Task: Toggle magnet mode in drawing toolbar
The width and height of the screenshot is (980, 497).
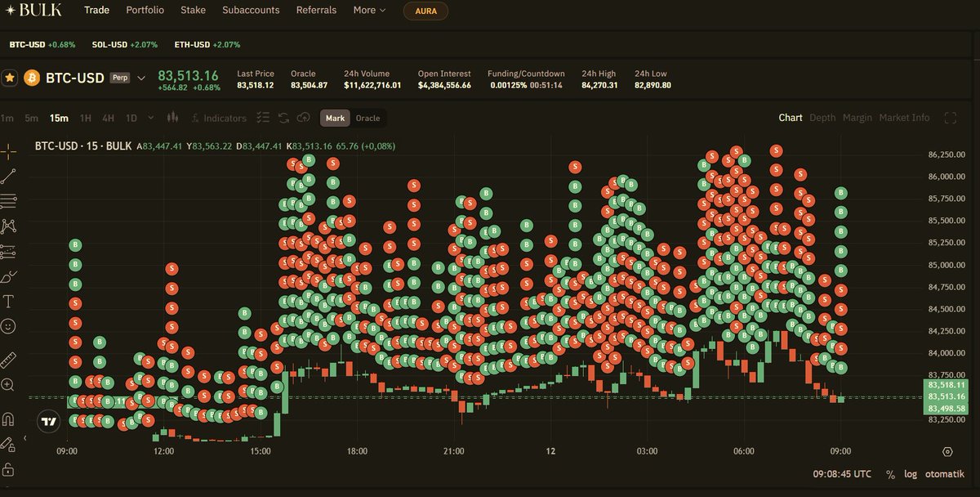Action: [9, 419]
